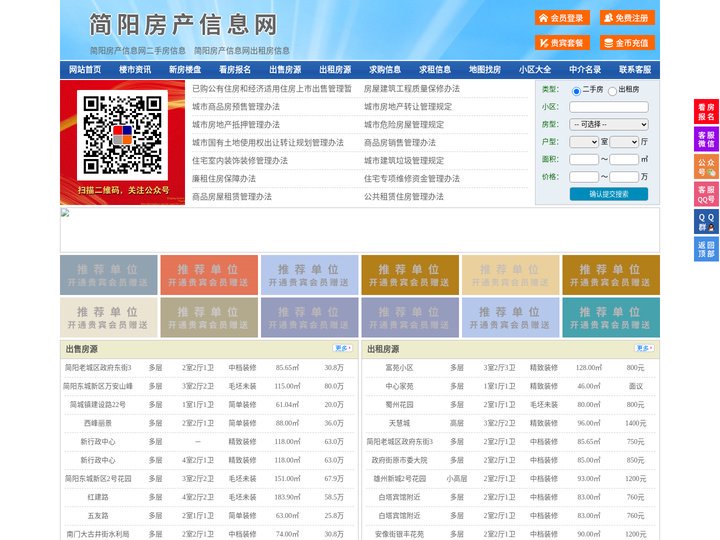Click the minimum 价格 input field
Screen dimensions: 720x540
[x=584, y=177]
